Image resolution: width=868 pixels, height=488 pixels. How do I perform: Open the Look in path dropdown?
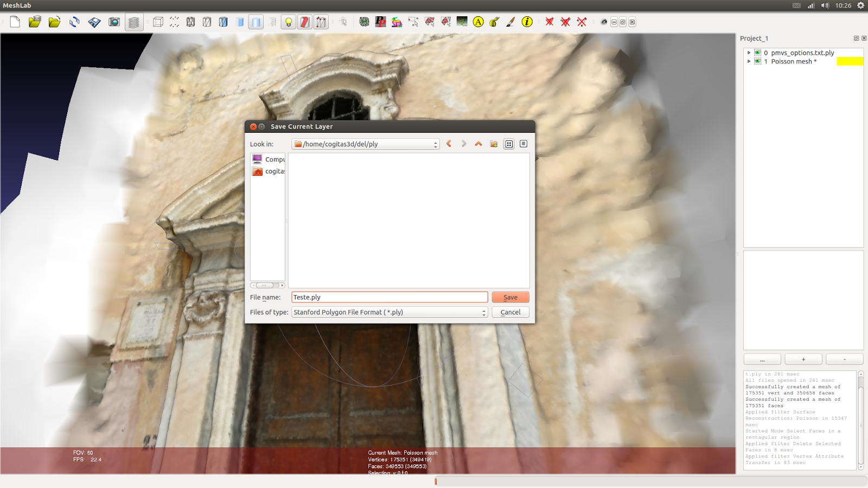pyautogui.click(x=365, y=144)
